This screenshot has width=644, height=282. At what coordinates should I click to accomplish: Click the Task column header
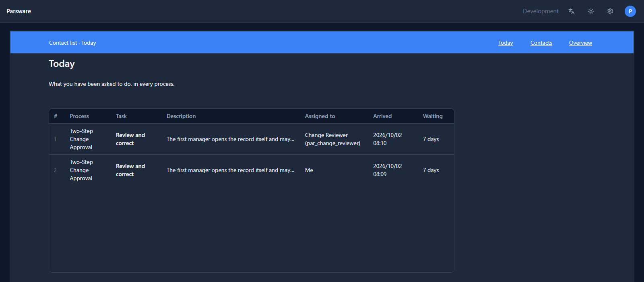[x=121, y=116]
